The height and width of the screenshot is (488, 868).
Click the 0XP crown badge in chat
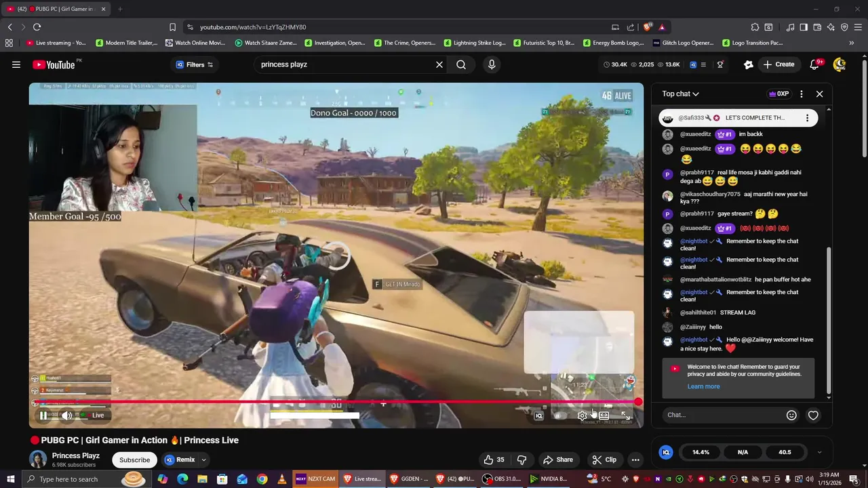point(778,94)
